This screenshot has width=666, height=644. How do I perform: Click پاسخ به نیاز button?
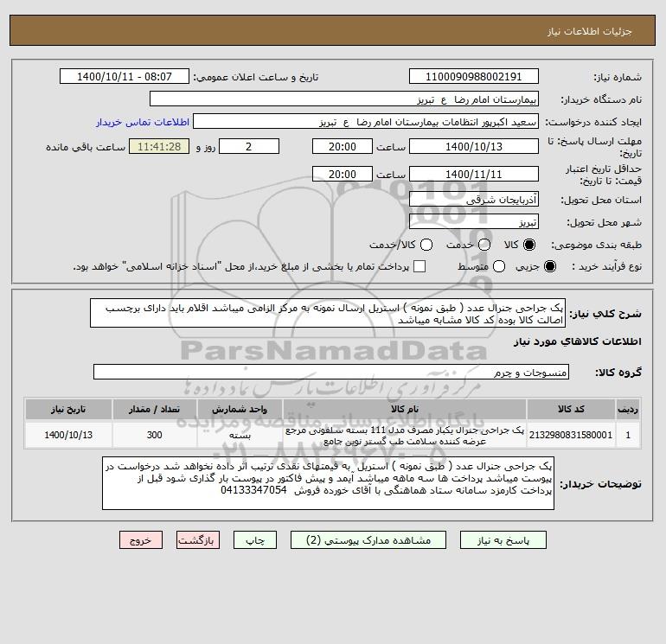(503, 540)
